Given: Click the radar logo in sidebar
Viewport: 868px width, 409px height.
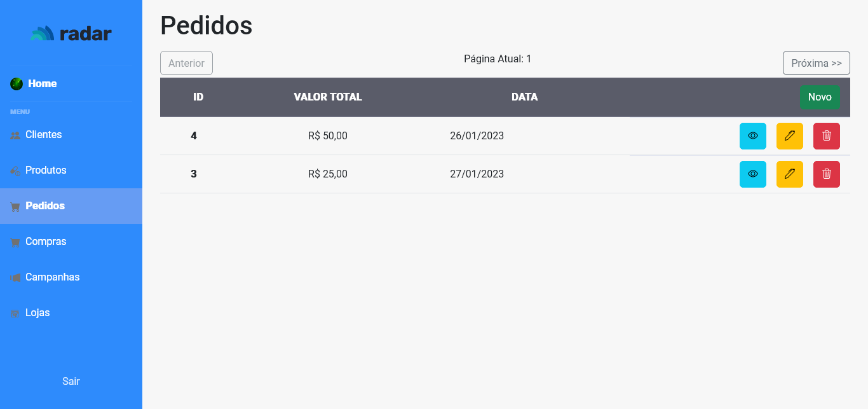Looking at the screenshot, I should (71, 34).
